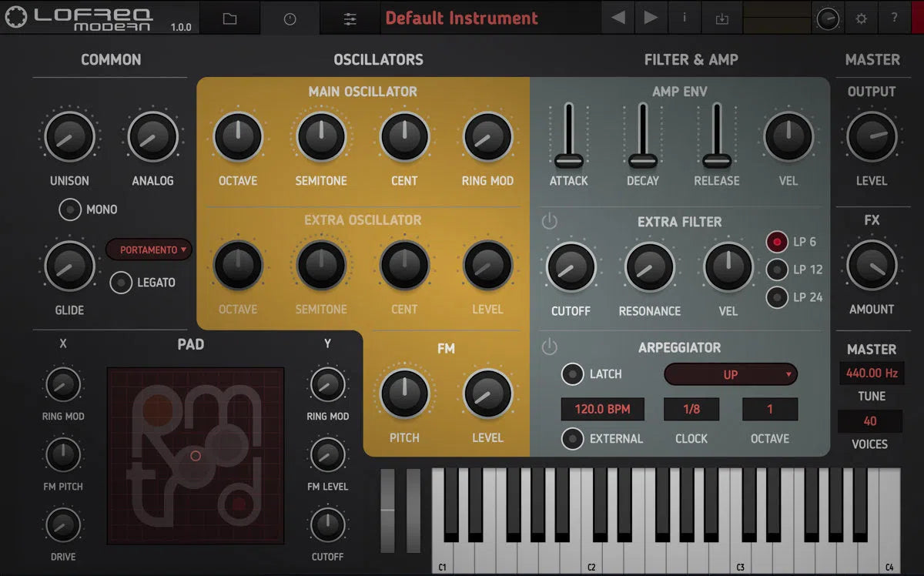Click the Default Instrument preset name

pyautogui.click(x=462, y=18)
